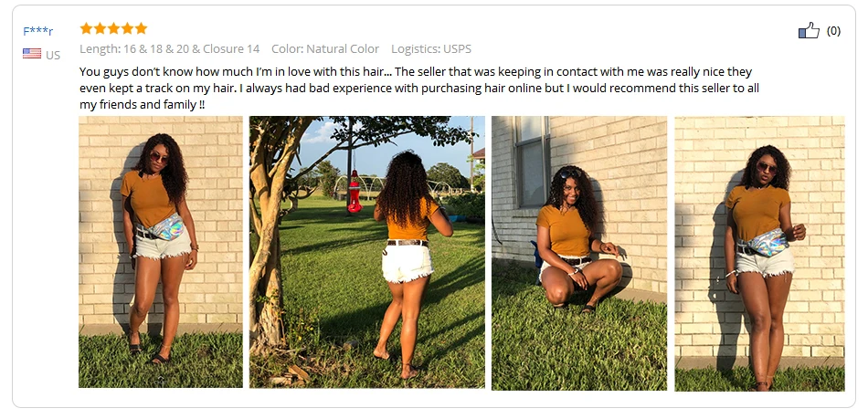This screenshot has width=868, height=419.
Task: Click the thumbs-up helpful icon
Action: tap(809, 30)
